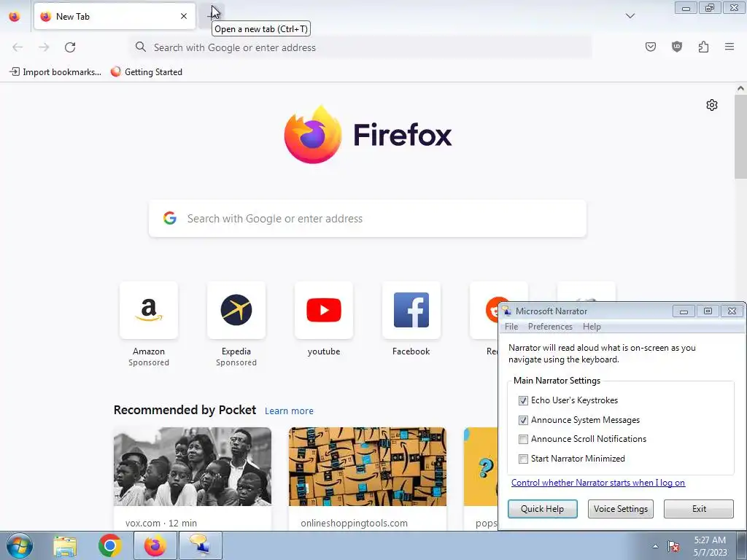
Task: Click Narrator taskbar button
Action: 200,545
